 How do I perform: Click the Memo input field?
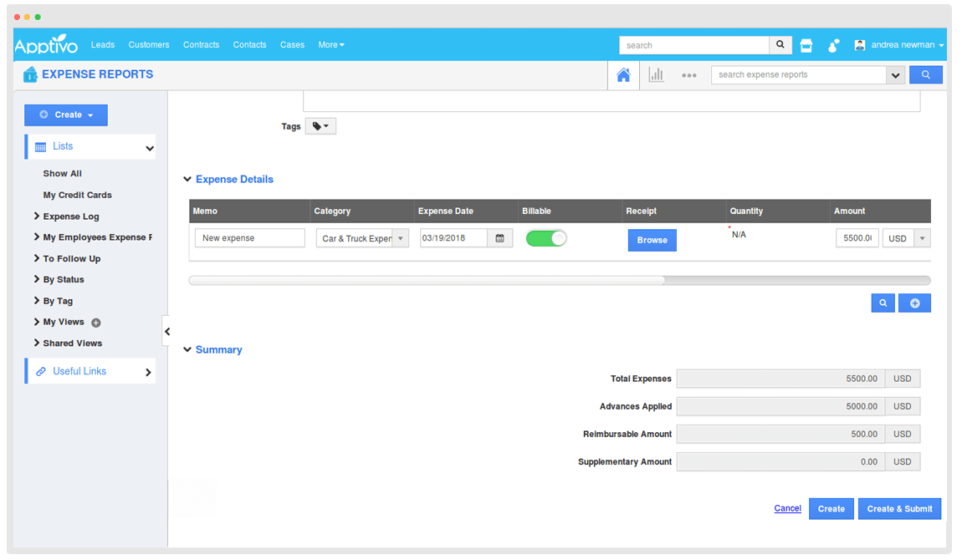click(x=249, y=238)
